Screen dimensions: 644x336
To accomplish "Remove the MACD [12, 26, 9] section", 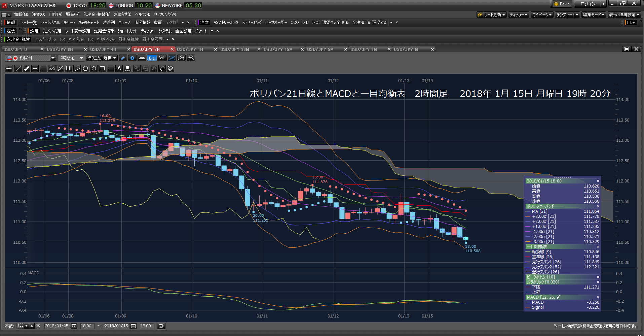I will pyautogui.click(x=598, y=297).
